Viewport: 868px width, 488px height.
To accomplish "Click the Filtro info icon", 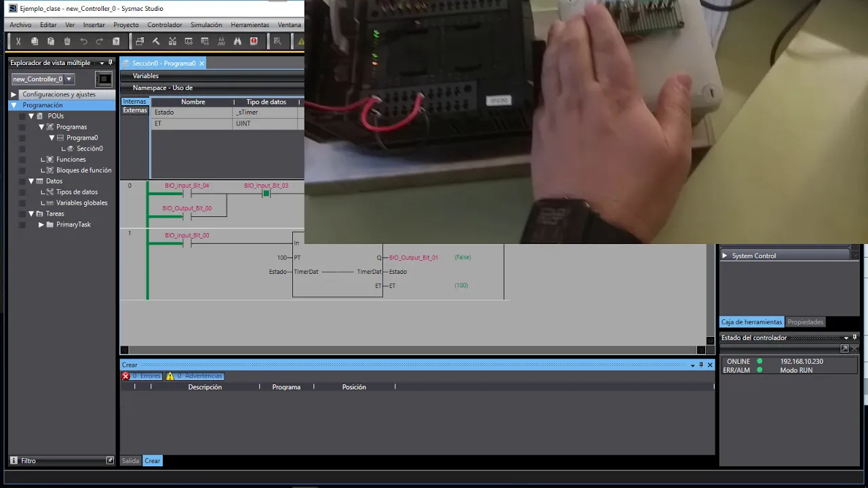I will pos(14,460).
